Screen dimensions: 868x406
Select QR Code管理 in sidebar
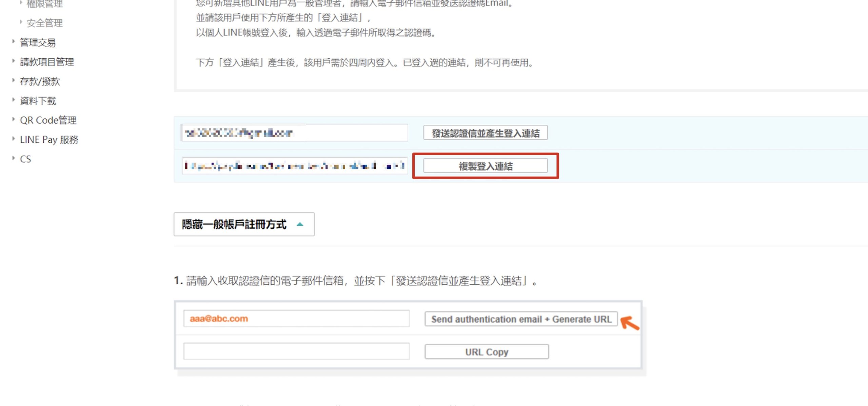[48, 120]
